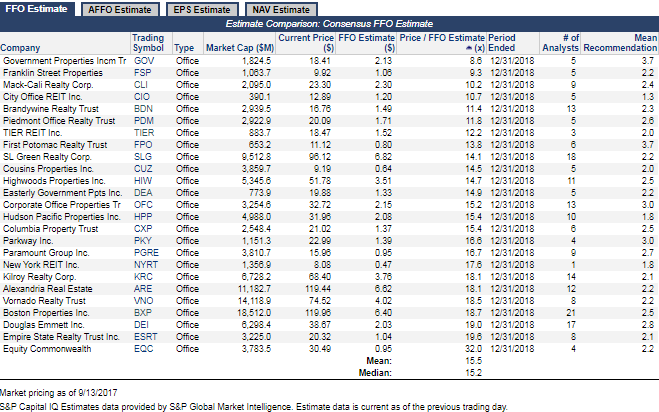Screen dimensions: 659x412
Task: Open the EPS Estimate tab
Action: coord(202,10)
